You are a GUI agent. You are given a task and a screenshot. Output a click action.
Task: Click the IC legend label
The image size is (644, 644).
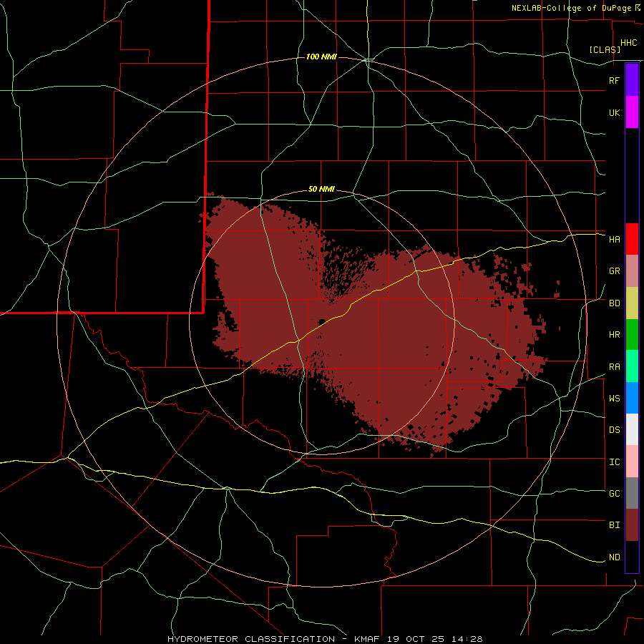pyautogui.click(x=614, y=462)
